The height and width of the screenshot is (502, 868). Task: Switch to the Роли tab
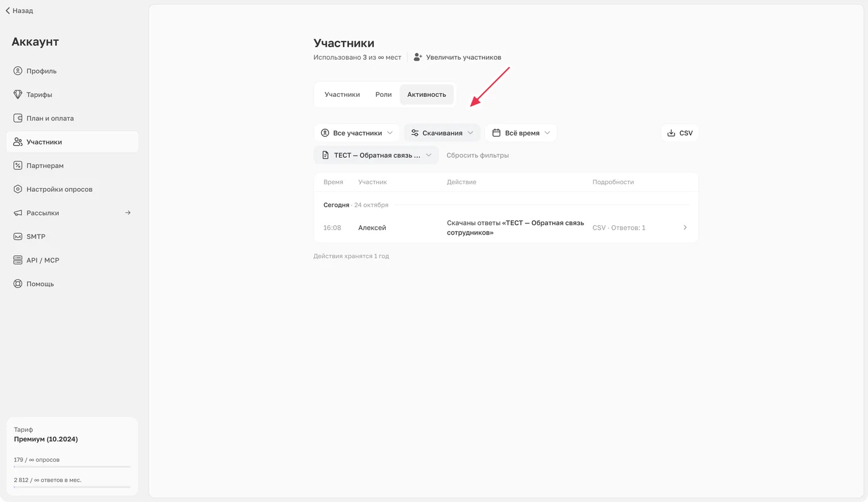click(384, 94)
